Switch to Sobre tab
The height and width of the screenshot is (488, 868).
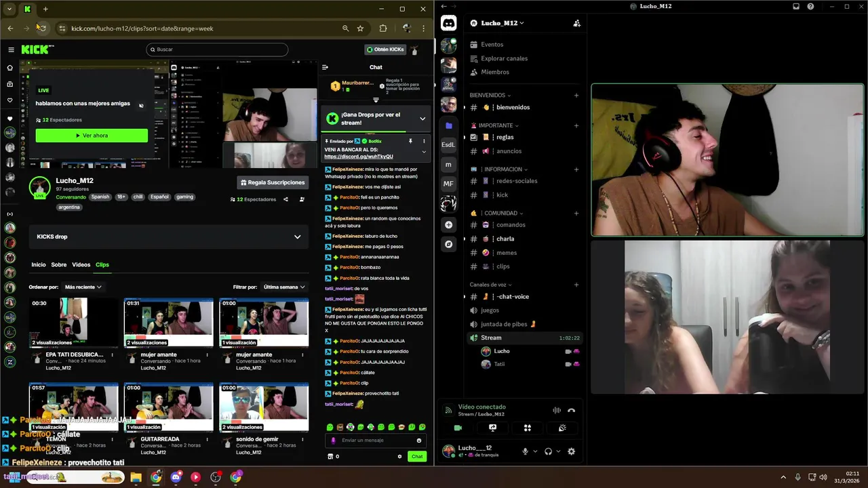point(59,265)
